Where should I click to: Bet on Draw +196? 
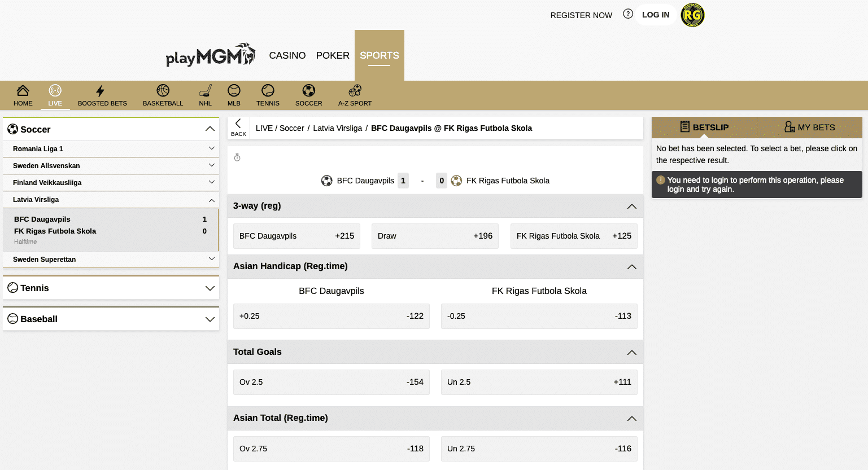coord(435,236)
